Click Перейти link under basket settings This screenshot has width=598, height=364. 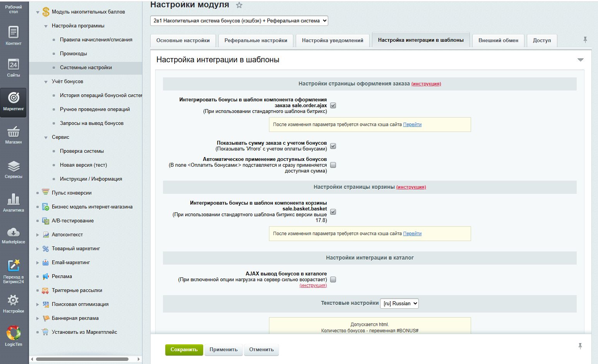click(412, 234)
